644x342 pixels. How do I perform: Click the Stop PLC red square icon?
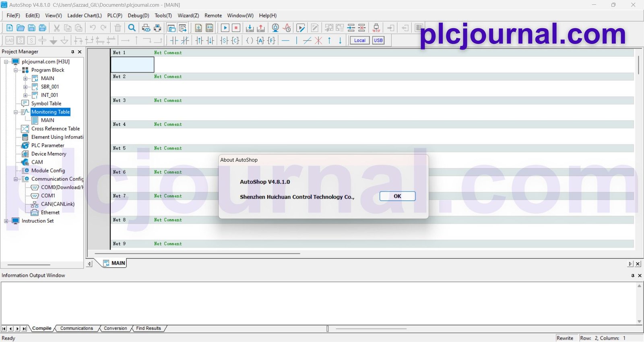(x=236, y=28)
